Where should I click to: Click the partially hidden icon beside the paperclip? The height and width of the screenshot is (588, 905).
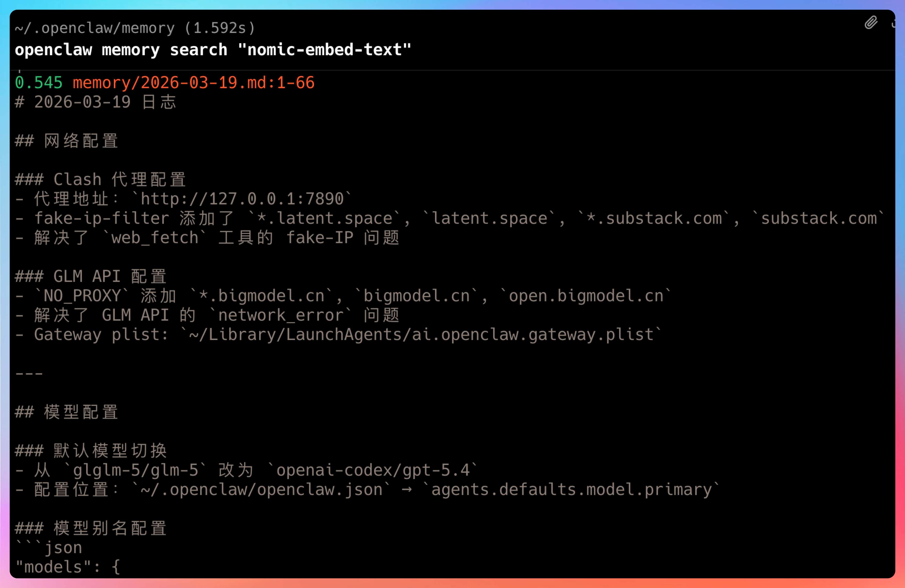893,23
